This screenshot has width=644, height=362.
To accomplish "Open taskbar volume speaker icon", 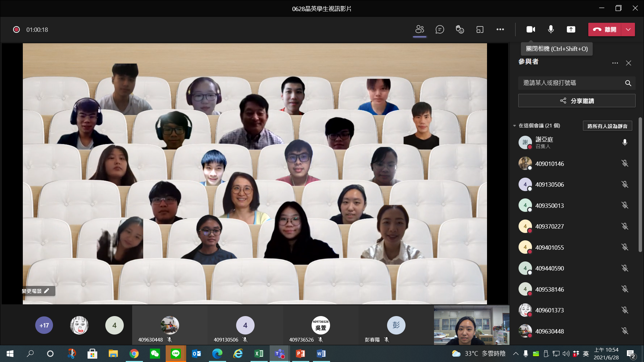I will (566, 354).
